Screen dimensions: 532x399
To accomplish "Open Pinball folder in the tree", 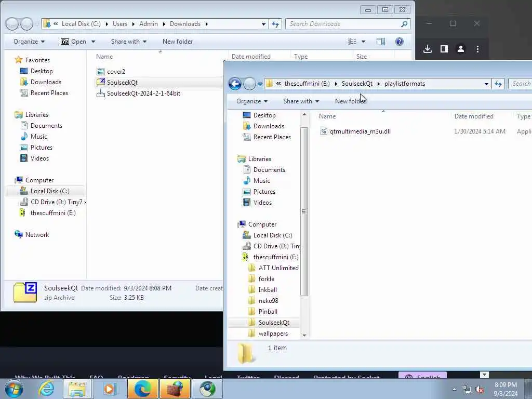I will (268, 312).
